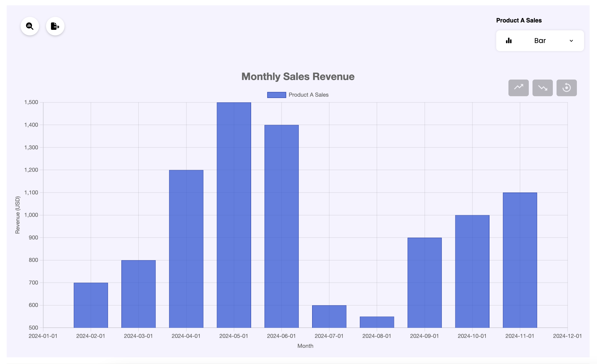Click the Revenue (USD) axis title

(x=17, y=215)
